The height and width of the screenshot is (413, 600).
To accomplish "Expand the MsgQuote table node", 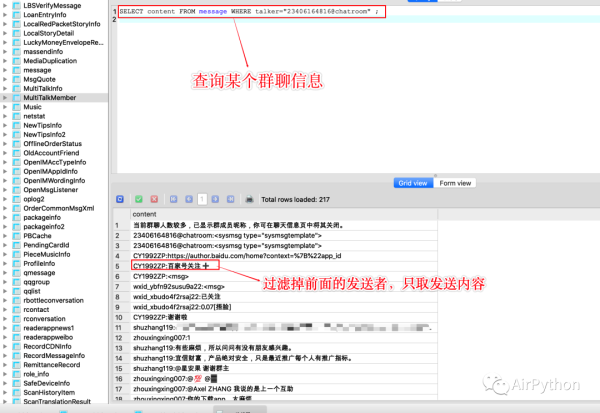I will 5,79.
